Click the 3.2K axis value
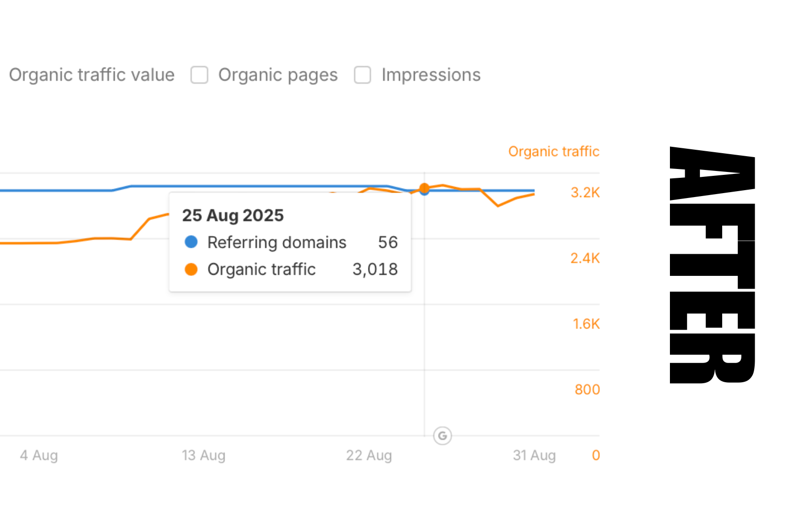The width and height of the screenshot is (798, 532). click(585, 193)
